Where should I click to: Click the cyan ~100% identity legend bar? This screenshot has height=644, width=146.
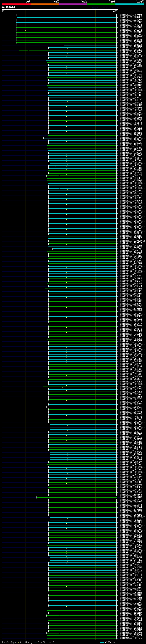(130, 4)
